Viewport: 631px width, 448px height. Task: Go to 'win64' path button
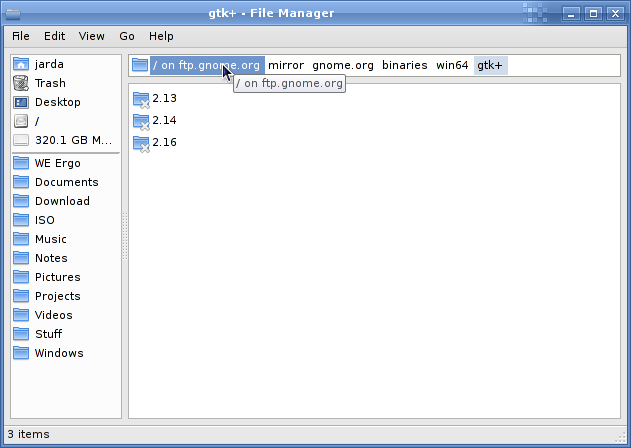(x=452, y=65)
